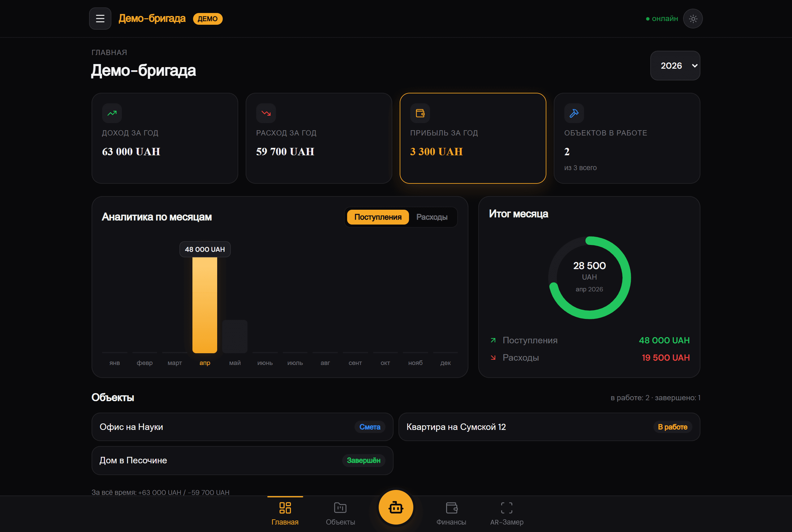The width and height of the screenshot is (792, 532).
Task: Click the За всё время totals text
Action: 161,492
